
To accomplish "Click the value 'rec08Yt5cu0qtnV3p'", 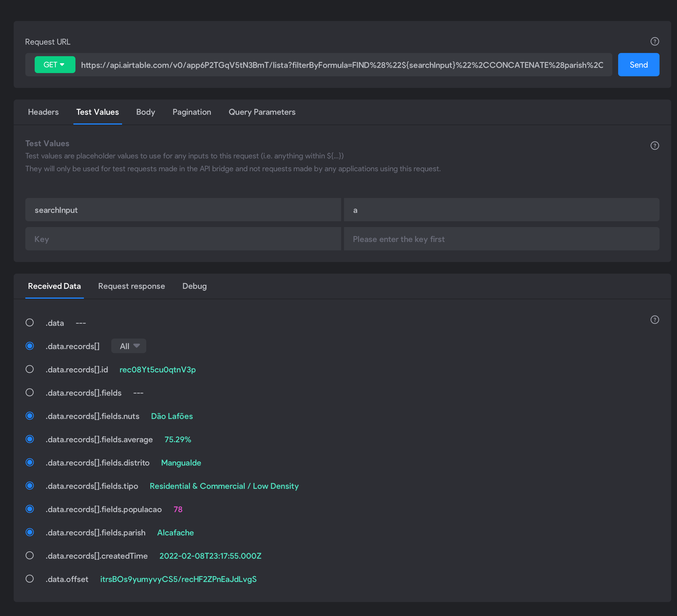I will coord(158,369).
